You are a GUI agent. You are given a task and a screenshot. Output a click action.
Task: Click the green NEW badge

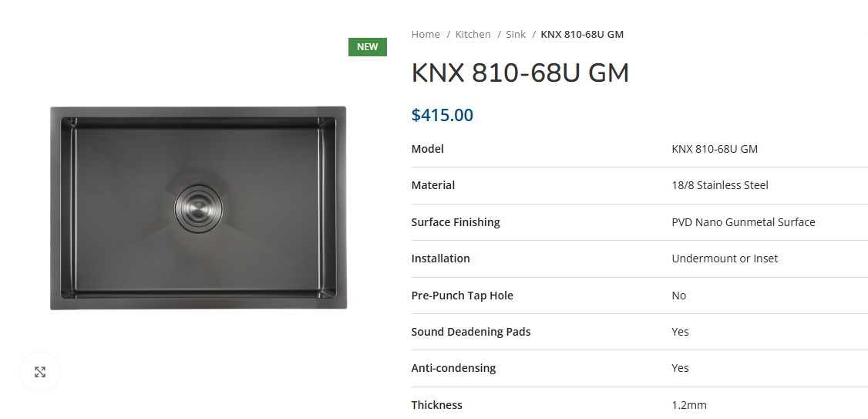point(368,47)
